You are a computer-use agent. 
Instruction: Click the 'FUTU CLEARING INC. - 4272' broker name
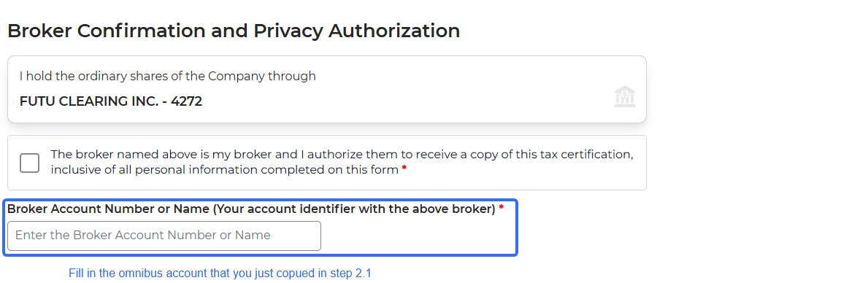[x=111, y=101]
